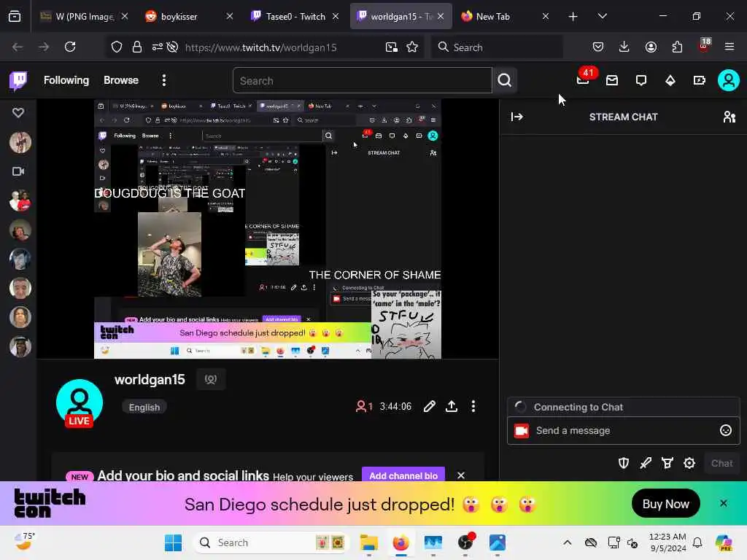
Task: Show hidden system tray icons
Action: (567, 542)
